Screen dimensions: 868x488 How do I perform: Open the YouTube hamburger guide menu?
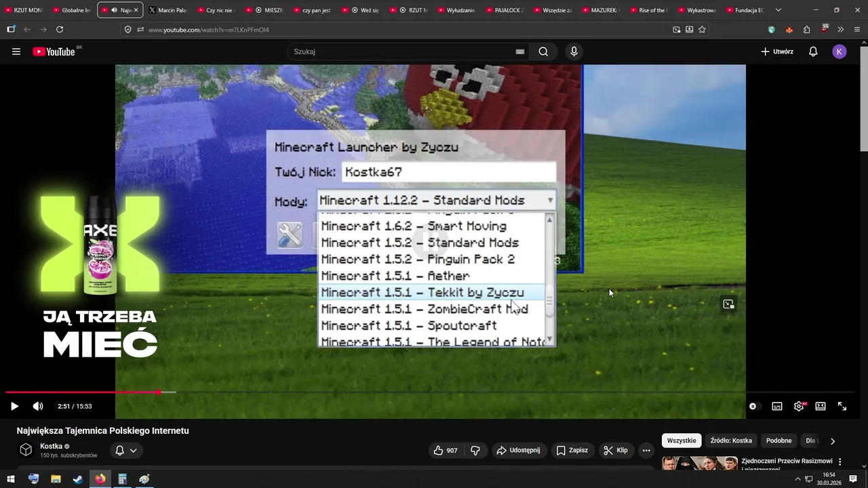(x=16, y=52)
